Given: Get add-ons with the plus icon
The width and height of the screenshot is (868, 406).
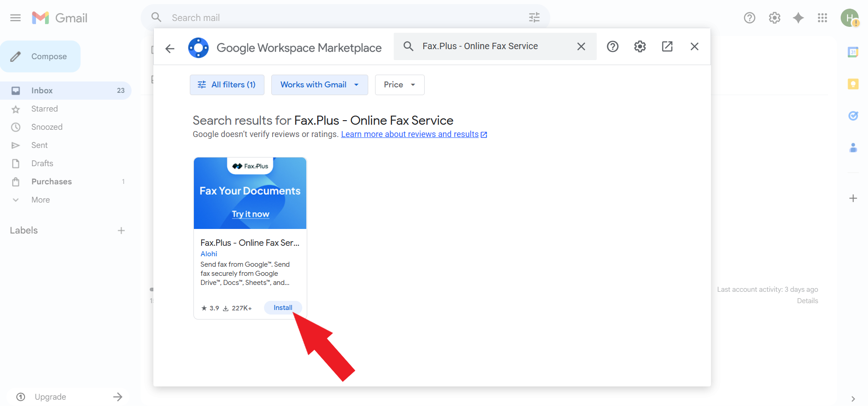Looking at the screenshot, I should click(x=853, y=198).
